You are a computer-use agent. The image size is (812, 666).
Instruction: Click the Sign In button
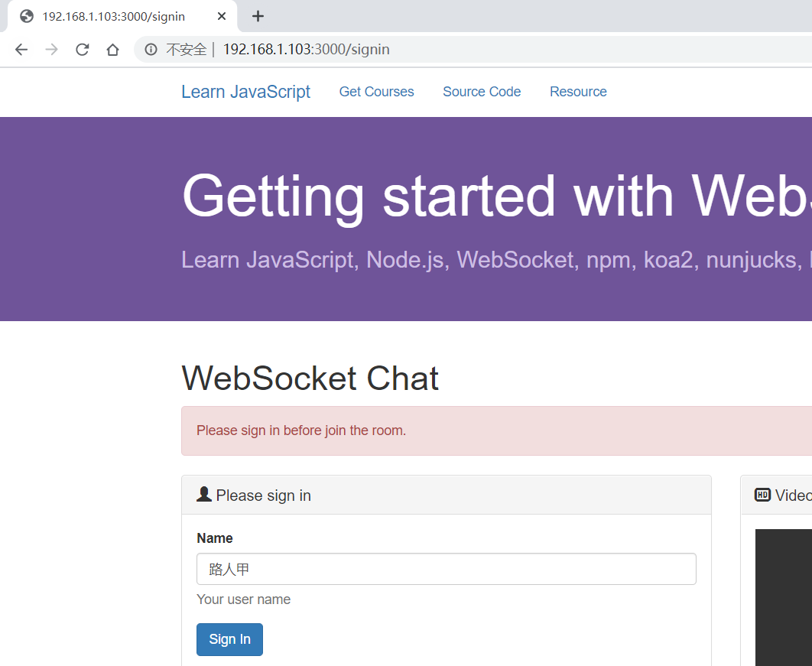click(229, 639)
